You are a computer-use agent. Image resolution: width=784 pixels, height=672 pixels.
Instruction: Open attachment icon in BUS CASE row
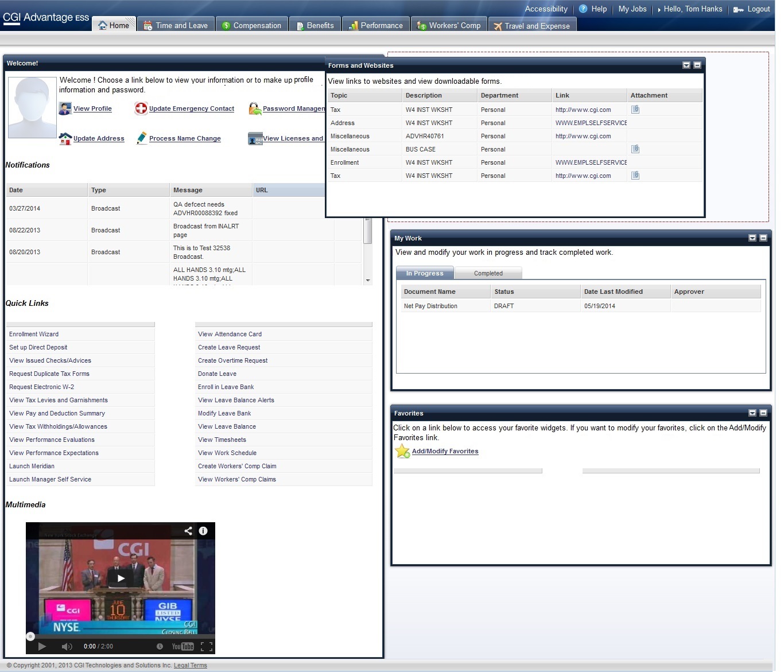click(x=635, y=149)
